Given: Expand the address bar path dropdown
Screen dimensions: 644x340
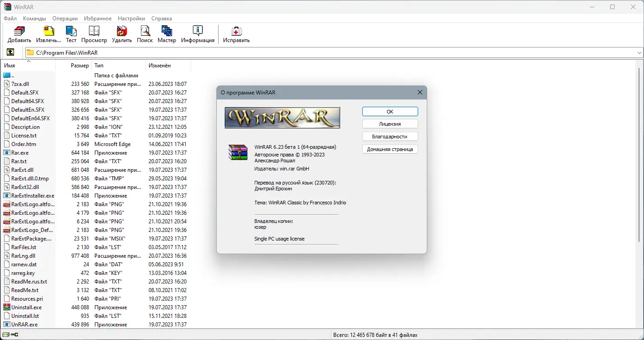Looking at the screenshot, I should pos(639,53).
